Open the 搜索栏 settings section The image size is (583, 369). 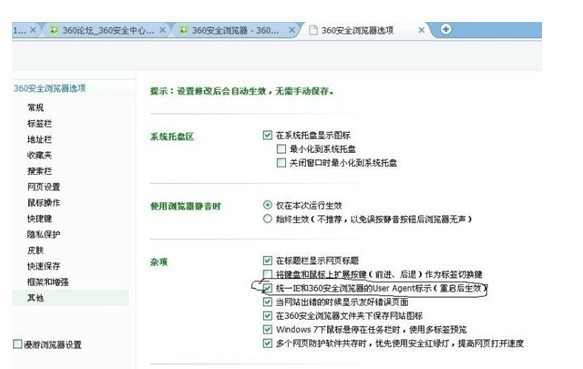click(x=39, y=171)
